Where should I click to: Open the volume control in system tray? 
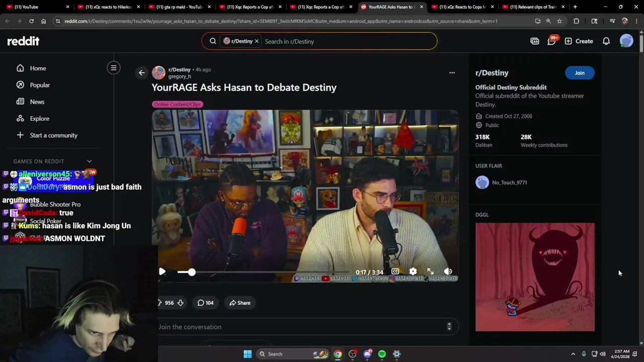click(603, 354)
